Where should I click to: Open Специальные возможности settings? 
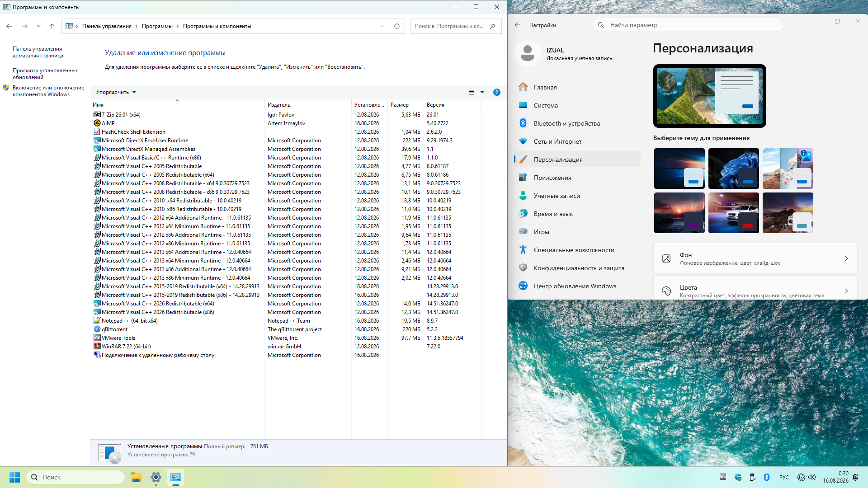577,250
